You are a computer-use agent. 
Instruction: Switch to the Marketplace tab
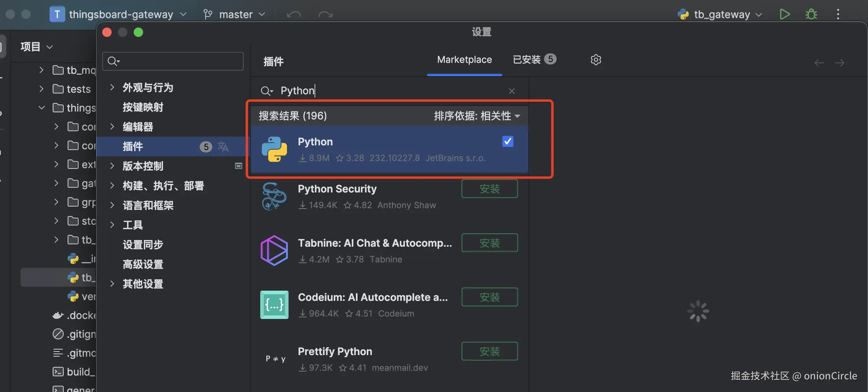pos(464,60)
